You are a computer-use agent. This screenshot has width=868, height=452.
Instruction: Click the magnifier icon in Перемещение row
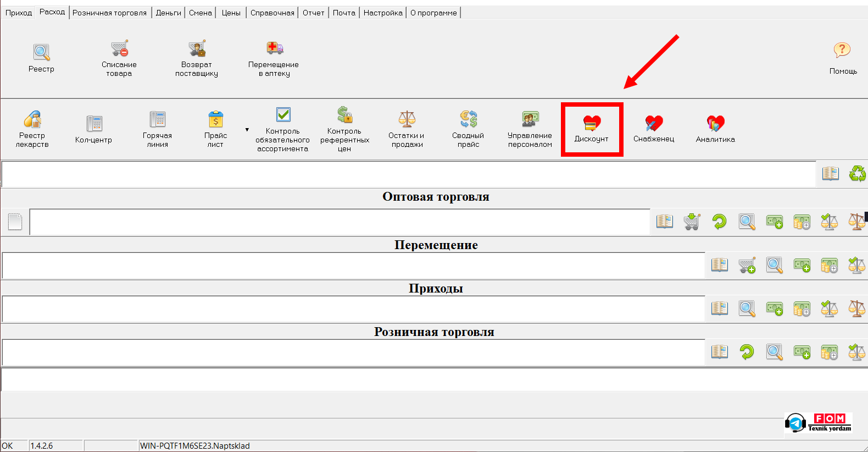click(x=775, y=265)
